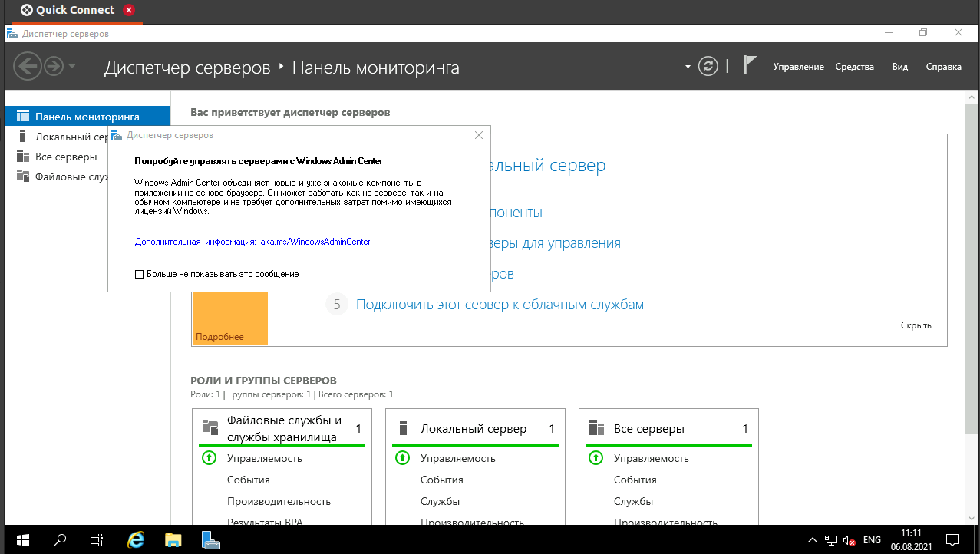Click the Подробнее orange tile
Viewport: 980px width, 554px height.
point(229,318)
